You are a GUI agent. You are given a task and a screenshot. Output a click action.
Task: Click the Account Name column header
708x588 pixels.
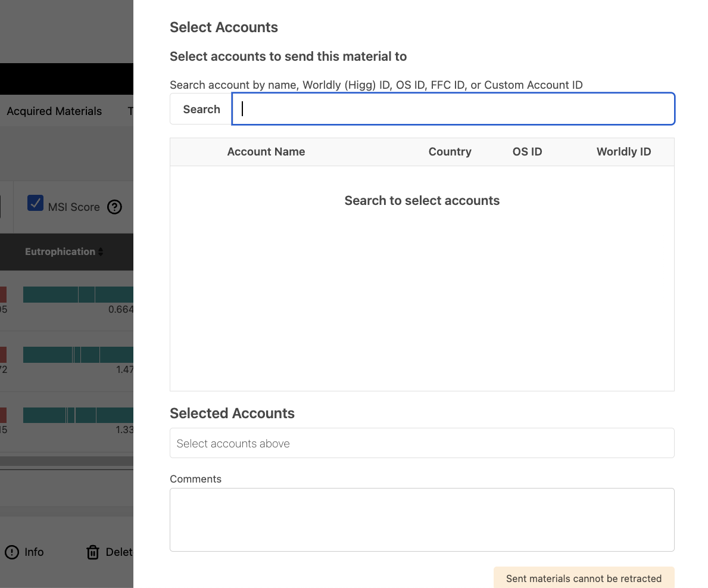[266, 152]
